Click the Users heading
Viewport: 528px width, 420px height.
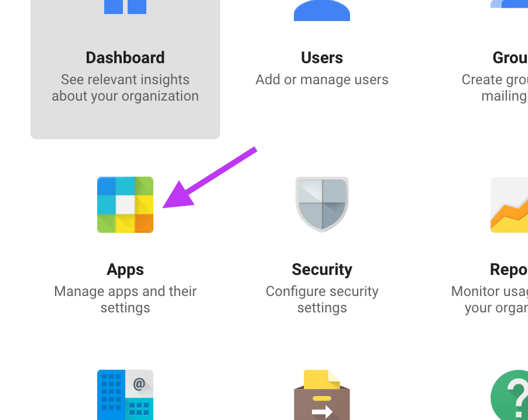click(x=322, y=57)
